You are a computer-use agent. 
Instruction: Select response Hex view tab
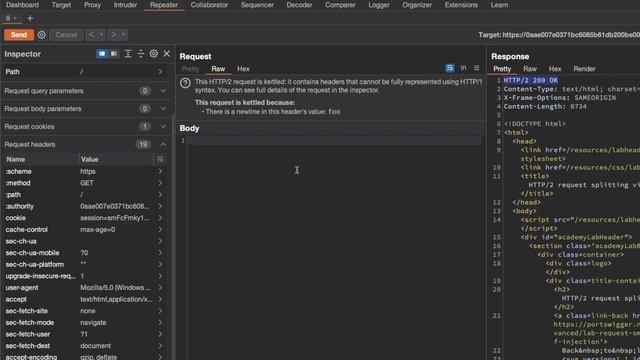[x=555, y=69]
